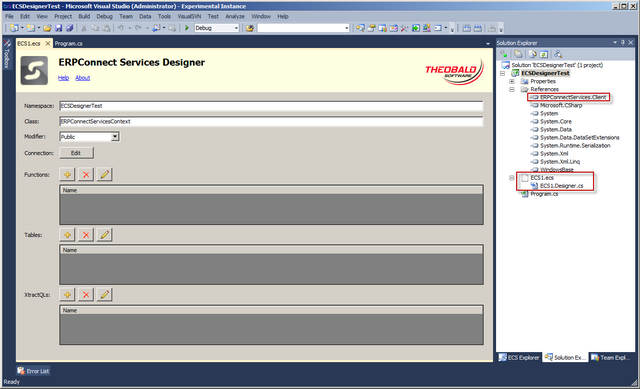Switch to the ECS Explorer tab
This screenshot has height=389, width=640.
coord(520,358)
